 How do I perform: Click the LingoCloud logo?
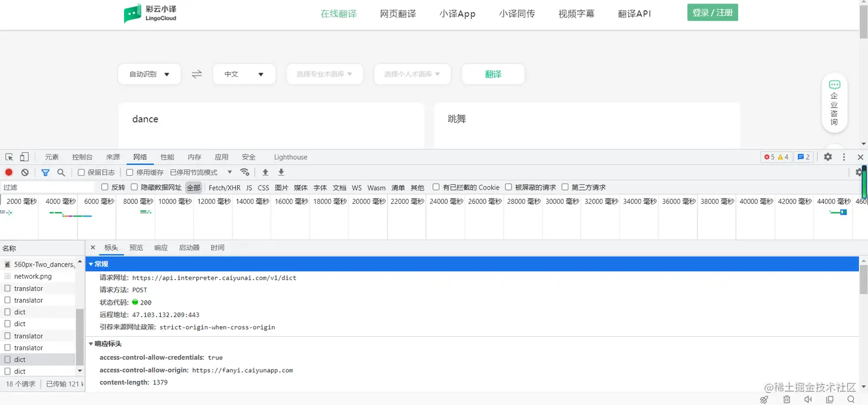pyautogui.click(x=150, y=13)
